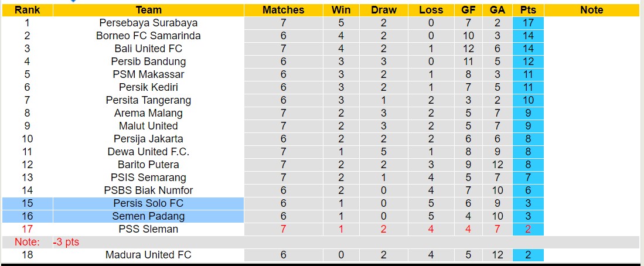Open PSM Makassar team entry
644x266 pixels.
coord(148,74)
